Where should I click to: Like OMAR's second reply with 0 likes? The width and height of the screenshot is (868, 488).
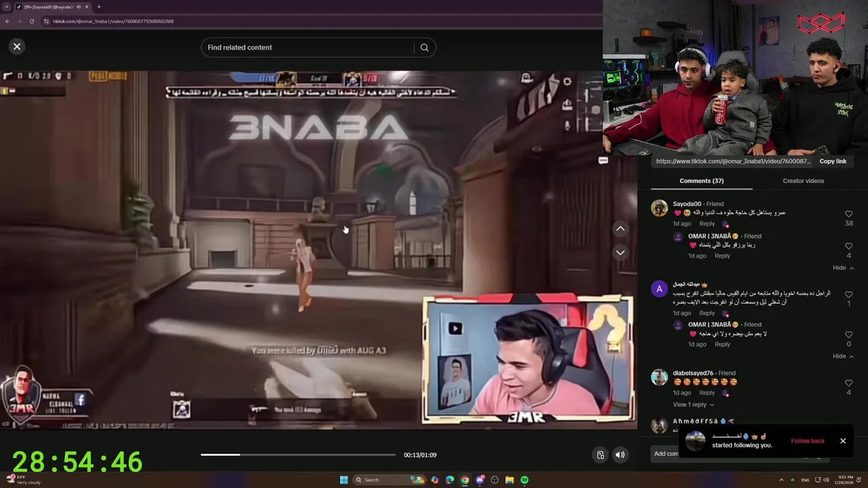[848, 334]
